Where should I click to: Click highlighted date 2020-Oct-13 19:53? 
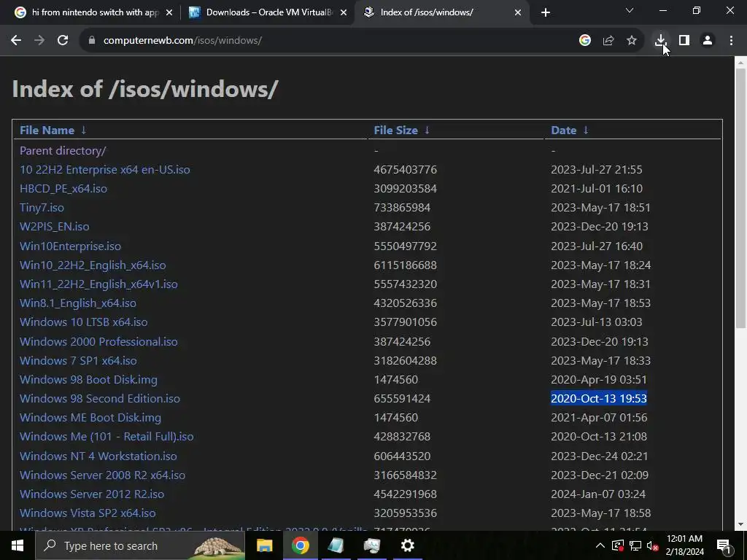point(599,399)
